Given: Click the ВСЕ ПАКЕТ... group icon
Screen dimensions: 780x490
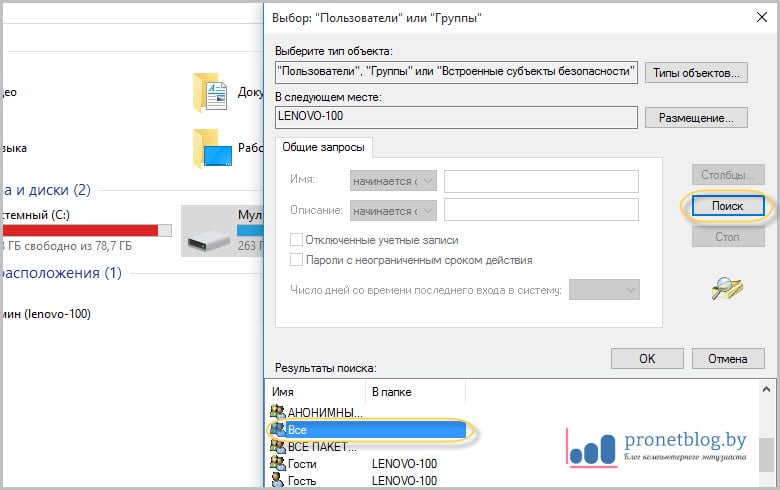Looking at the screenshot, I should tap(277, 447).
